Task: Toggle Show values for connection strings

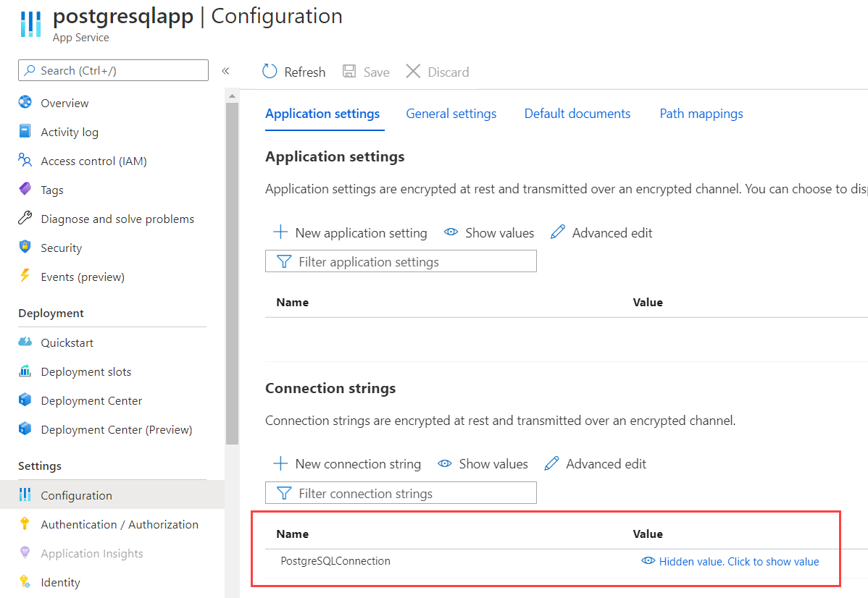Action: coord(483,463)
